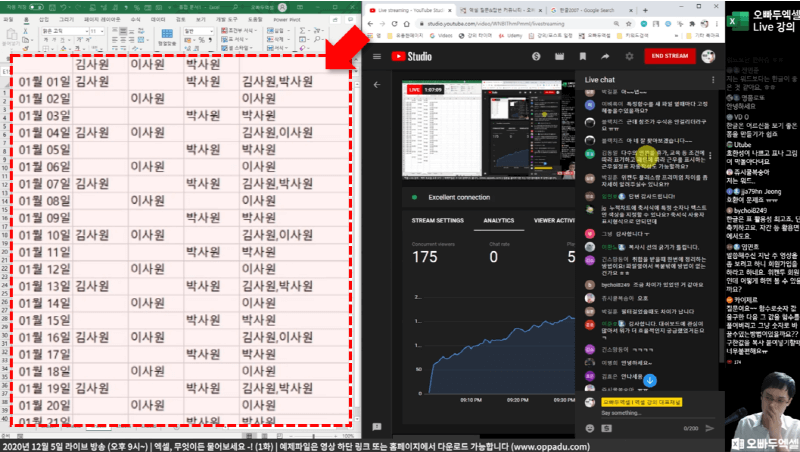
Task: Click the share arrow icon in Studio
Action: coord(605,56)
